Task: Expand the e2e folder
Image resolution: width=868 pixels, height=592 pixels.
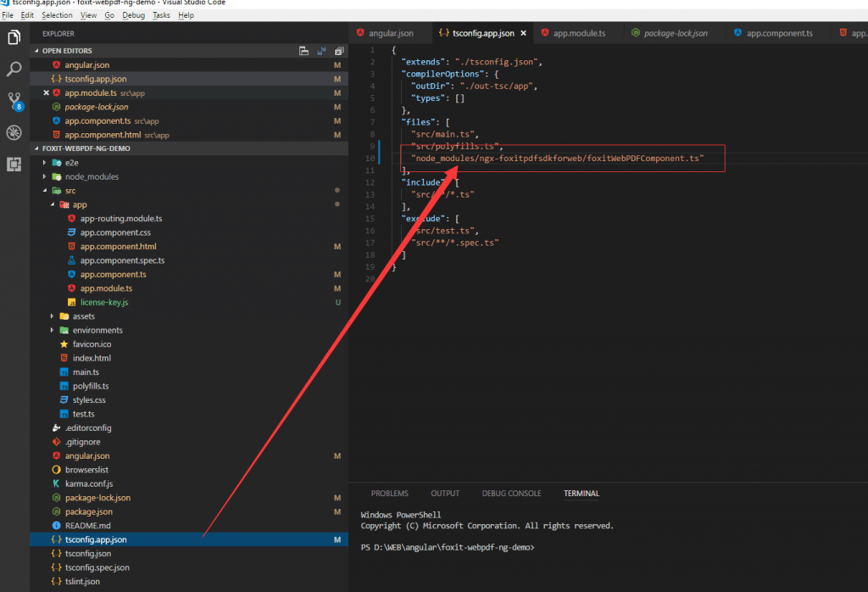Action: 45,163
